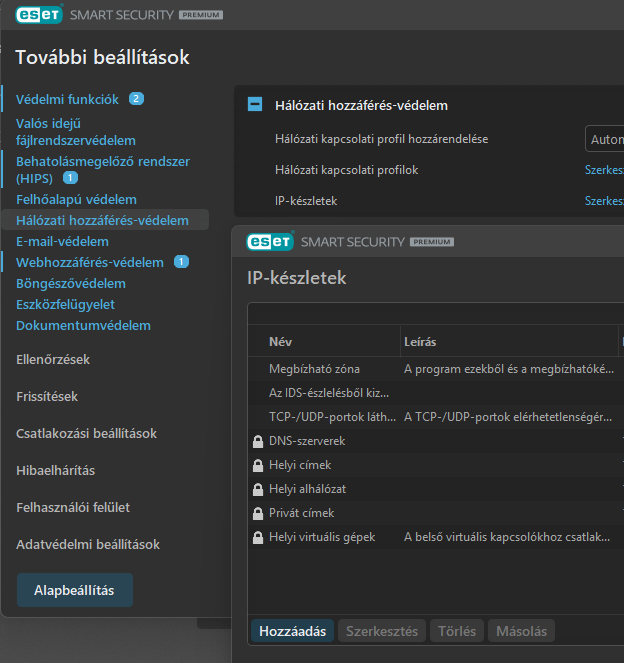The image size is (624, 663).
Task: Open the Hálózati kapcsolati profil hozzárendelése dropdown
Action: pyautogui.click(x=603, y=139)
